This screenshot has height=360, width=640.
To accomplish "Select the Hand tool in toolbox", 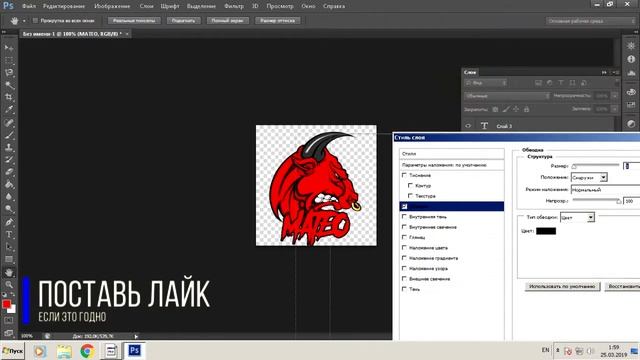I will click(x=9, y=272).
